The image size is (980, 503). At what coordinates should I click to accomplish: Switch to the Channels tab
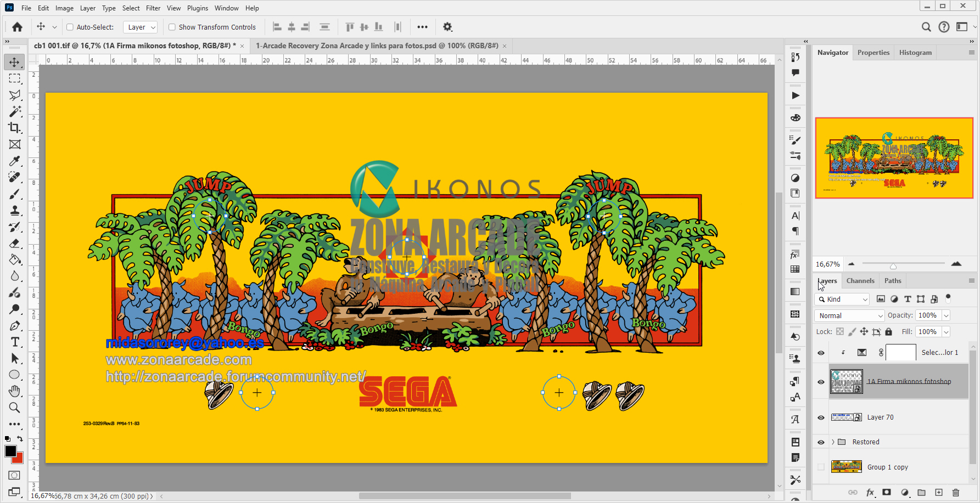click(x=860, y=281)
